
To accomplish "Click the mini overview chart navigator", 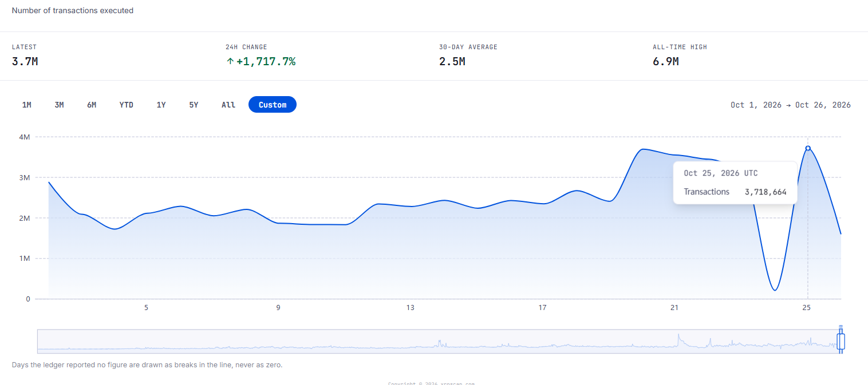I will click(439, 340).
